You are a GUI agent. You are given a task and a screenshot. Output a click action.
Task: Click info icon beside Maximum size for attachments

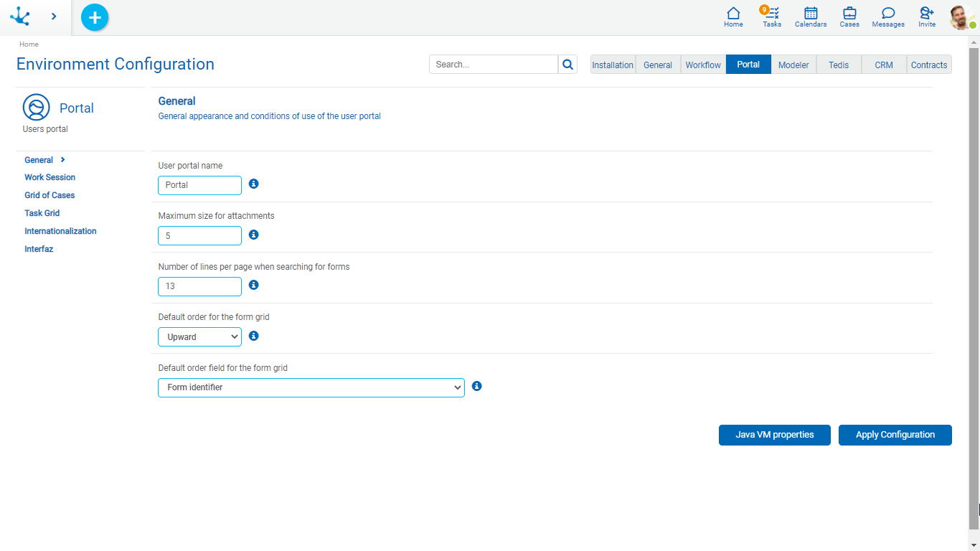click(253, 235)
